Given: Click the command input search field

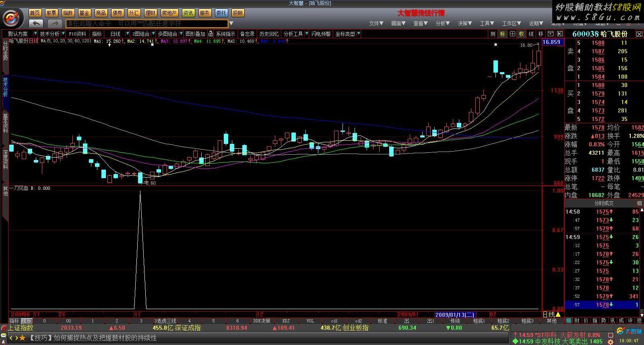Looking at the screenshot, I should pos(147,24).
